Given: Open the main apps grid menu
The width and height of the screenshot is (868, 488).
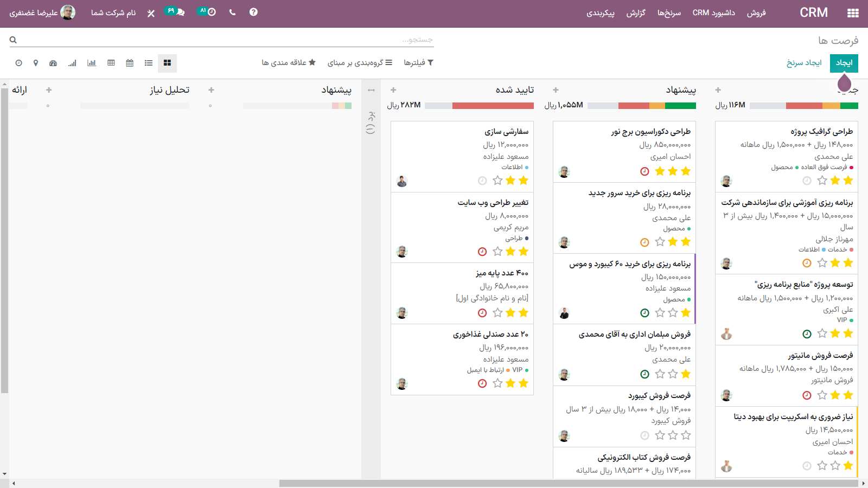Looking at the screenshot, I should point(853,13).
